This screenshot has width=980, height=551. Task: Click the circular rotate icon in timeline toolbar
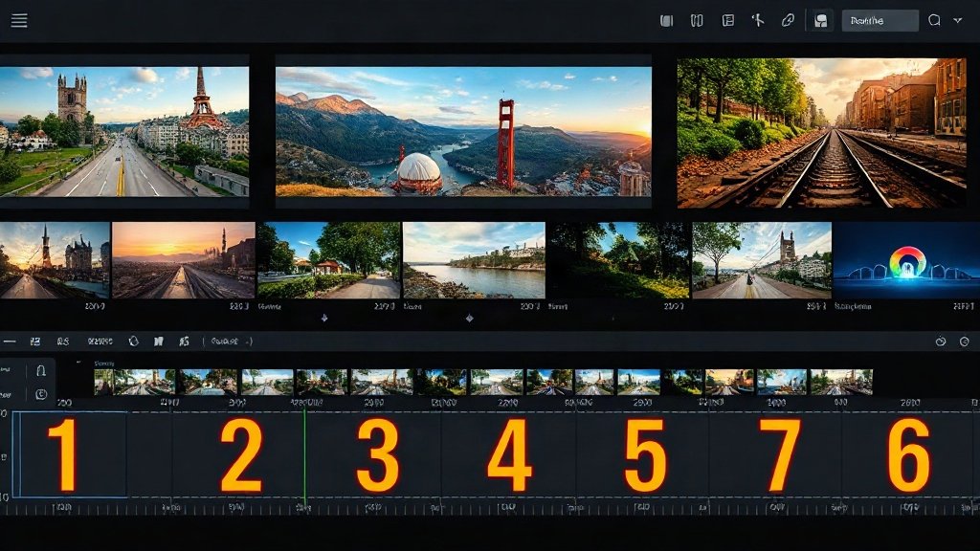coord(133,342)
